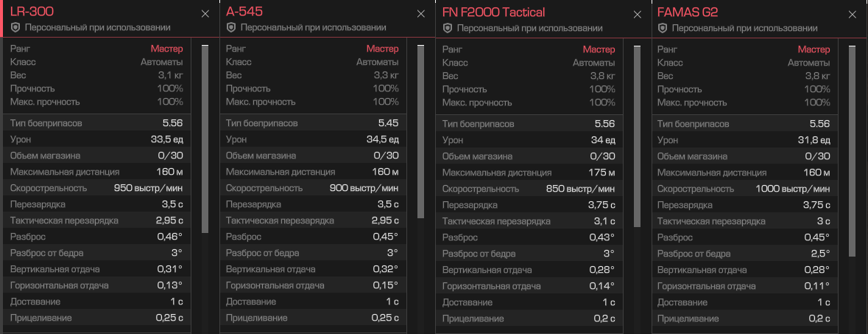Click the shield icon under FN F2000 Tactical

pyautogui.click(x=448, y=28)
